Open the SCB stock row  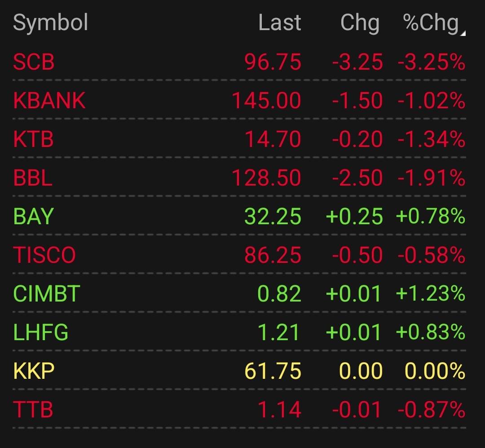pos(239,62)
